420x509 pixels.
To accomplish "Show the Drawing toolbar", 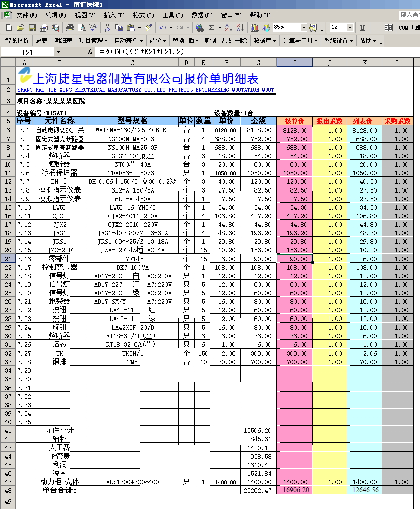I will coord(266,28).
